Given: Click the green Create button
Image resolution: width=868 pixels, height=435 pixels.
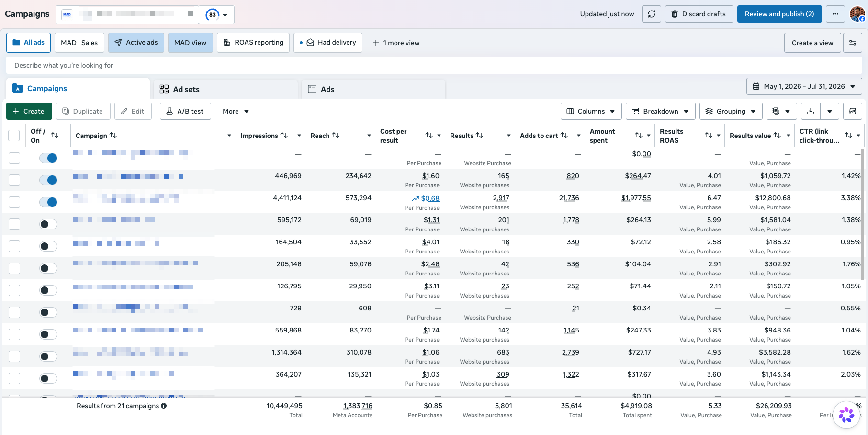Looking at the screenshot, I should pyautogui.click(x=29, y=111).
